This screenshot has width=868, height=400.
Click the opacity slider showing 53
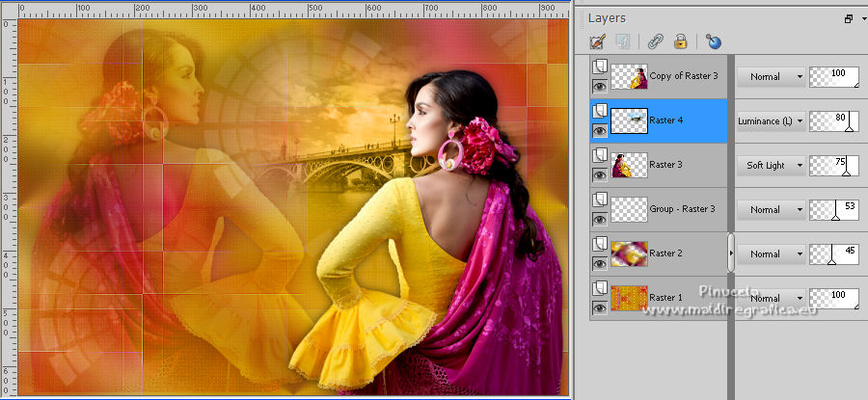(x=834, y=210)
